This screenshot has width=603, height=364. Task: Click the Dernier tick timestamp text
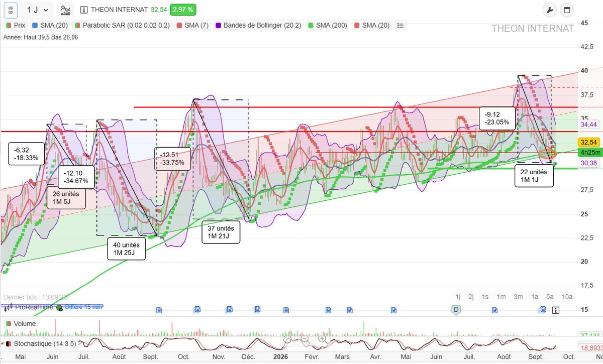[34, 297]
